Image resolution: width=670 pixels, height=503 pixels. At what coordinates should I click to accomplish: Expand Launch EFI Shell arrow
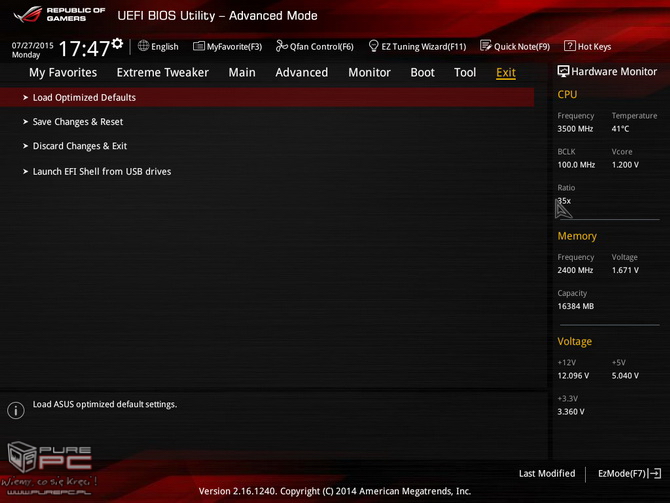coord(25,171)
